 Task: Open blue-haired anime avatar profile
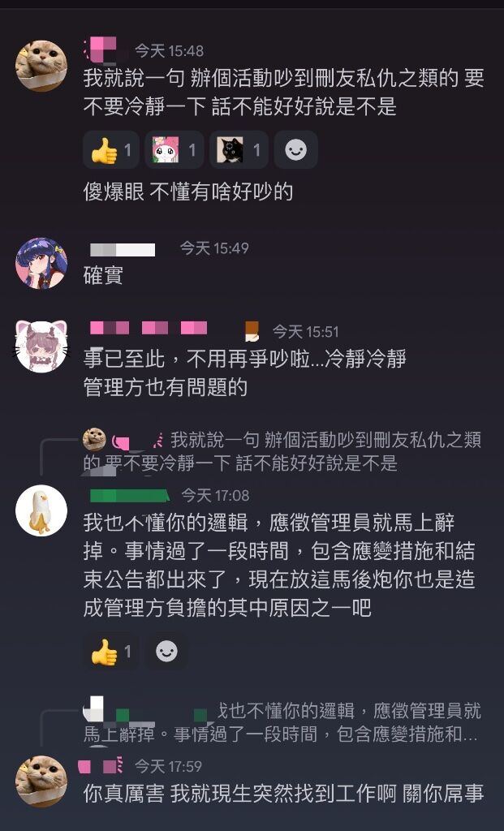pyautogui.click(x=41, y=264)
